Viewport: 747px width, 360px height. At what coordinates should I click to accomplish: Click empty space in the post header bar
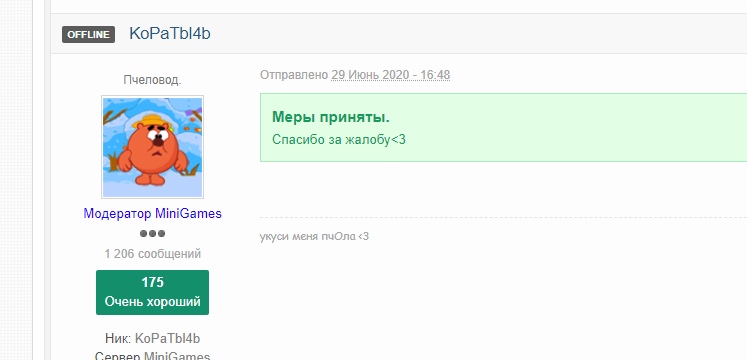476,34
